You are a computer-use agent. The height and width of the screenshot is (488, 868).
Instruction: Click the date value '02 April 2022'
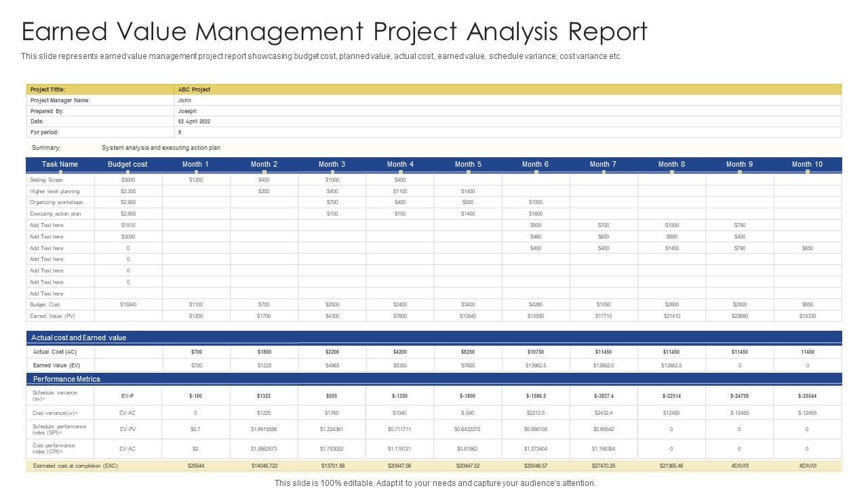click(194, 121)
